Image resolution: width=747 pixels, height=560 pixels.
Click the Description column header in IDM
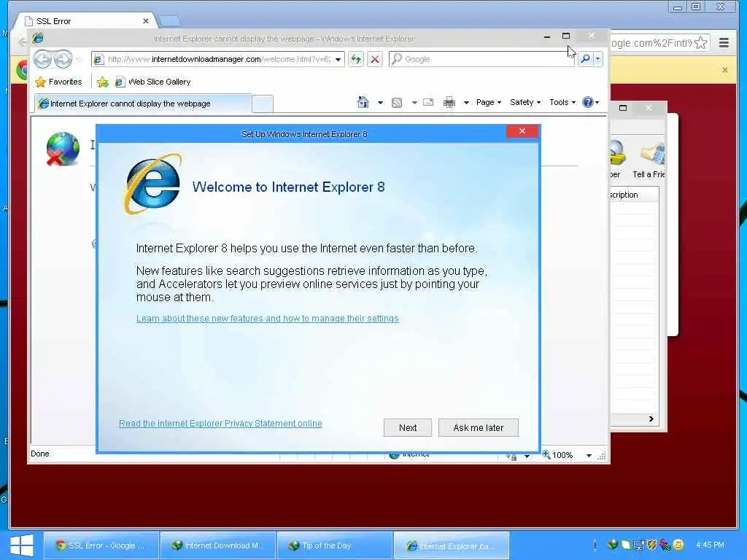pos(634,195)
